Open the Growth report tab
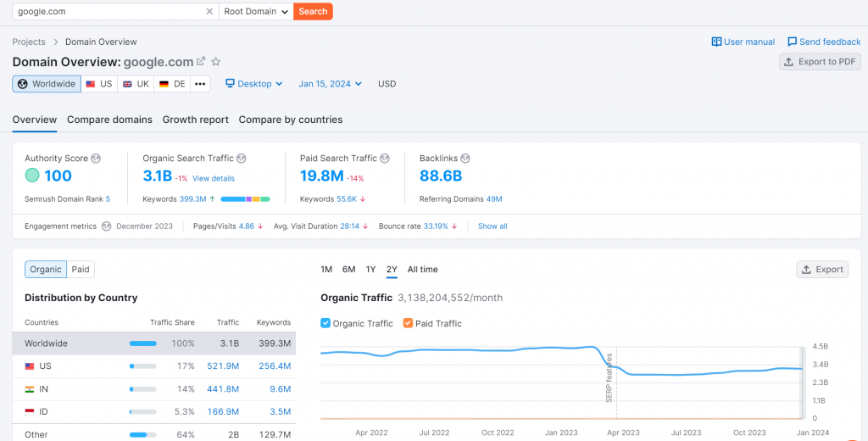Screen dimensions: 868x441 click(x=196, y=120)
